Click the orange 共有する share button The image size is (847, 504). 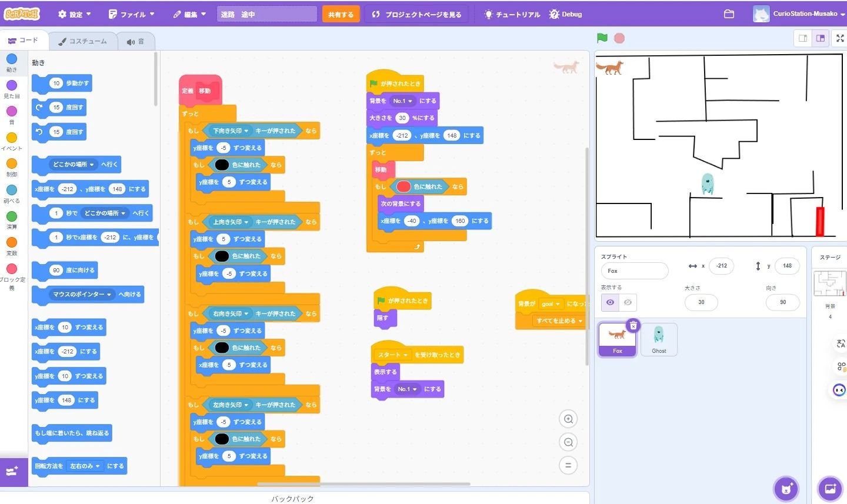341,14
